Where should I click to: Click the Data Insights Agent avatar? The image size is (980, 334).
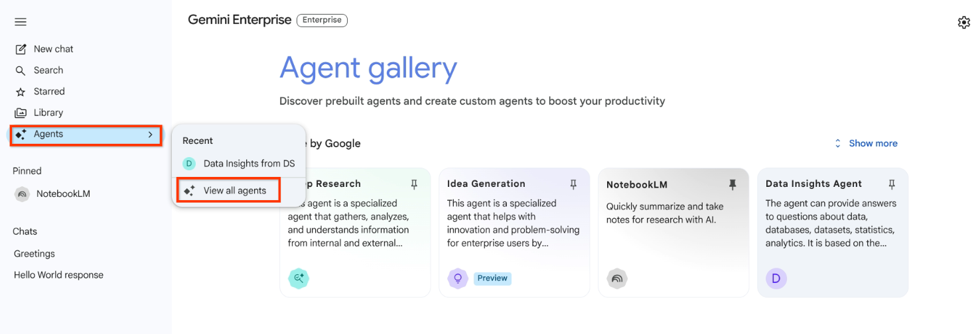[776, 278]
